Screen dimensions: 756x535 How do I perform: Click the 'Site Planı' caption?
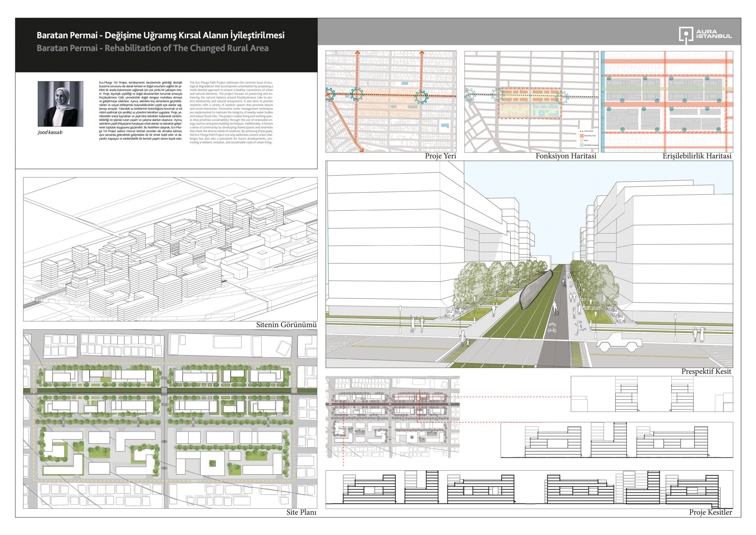pos(301,512)
